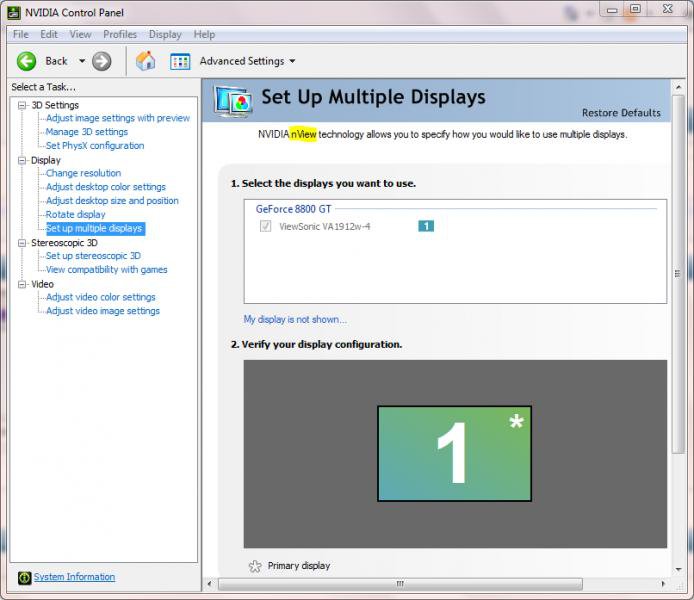Click the Back button label
Screen dimensions: 694x600
[x=56, y=61]
